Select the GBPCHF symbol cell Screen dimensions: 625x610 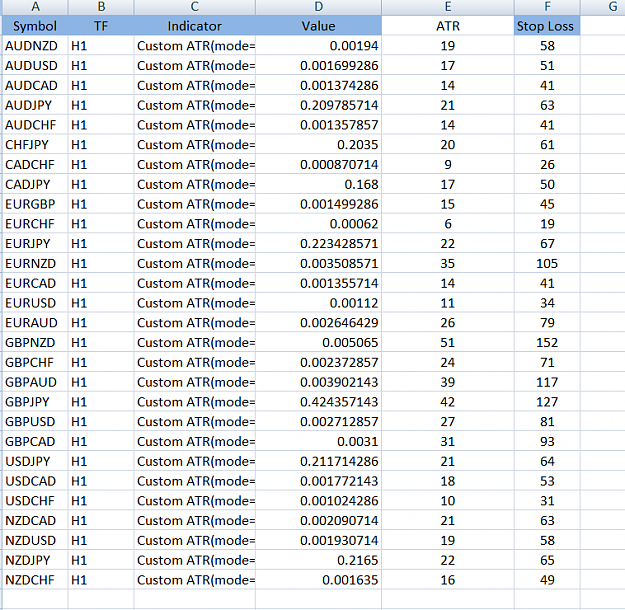pos(35,362)
